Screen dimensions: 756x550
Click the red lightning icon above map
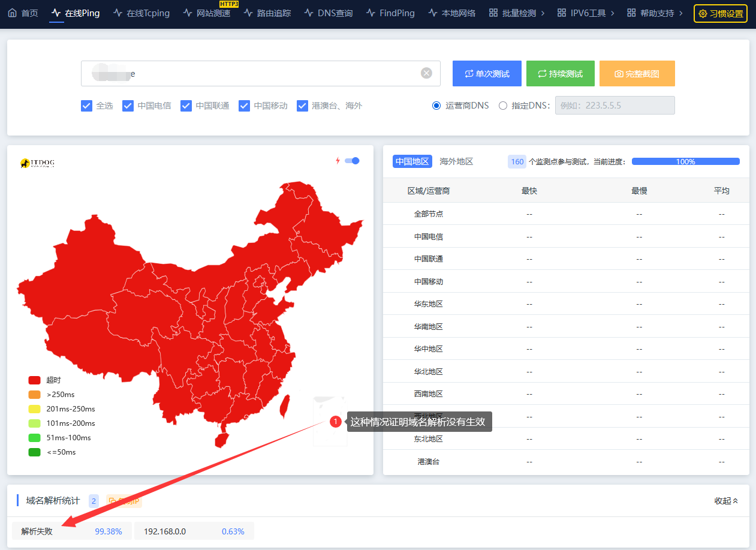(338, 161)
